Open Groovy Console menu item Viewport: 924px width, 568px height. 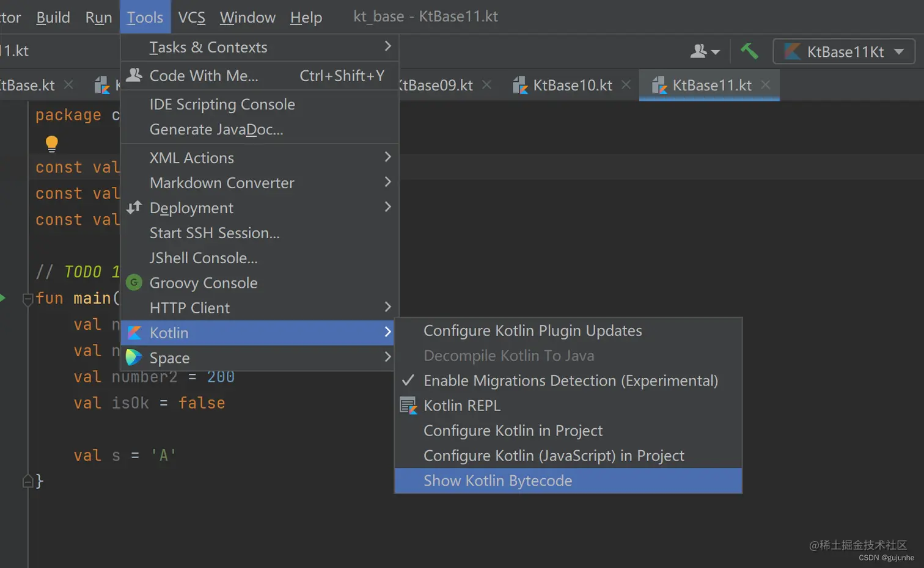pos(260,283)
